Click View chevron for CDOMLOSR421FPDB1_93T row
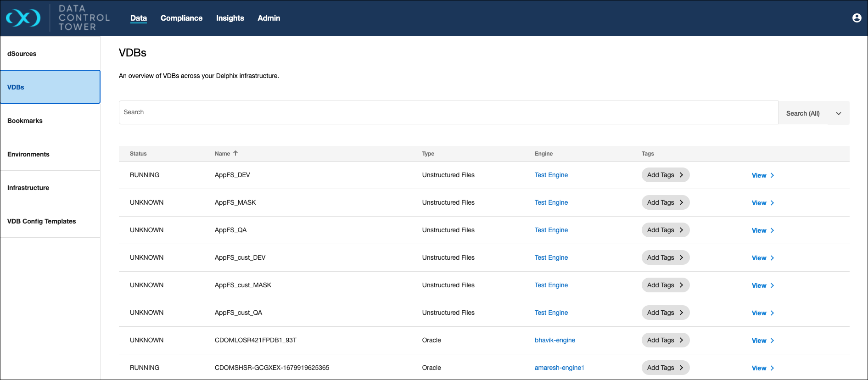 click(773, 341)
